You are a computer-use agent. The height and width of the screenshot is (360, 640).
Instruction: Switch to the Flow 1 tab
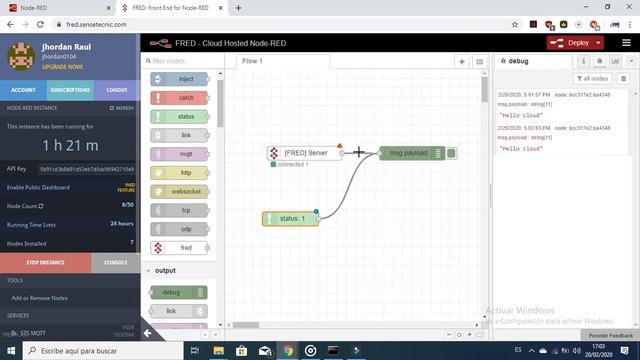point(283,61)
